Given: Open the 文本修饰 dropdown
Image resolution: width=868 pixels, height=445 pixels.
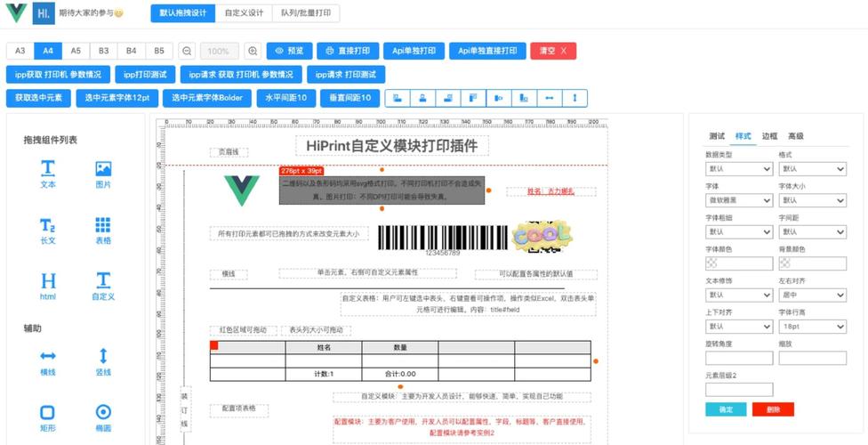Looking at the screenshot, I should 739,295.
